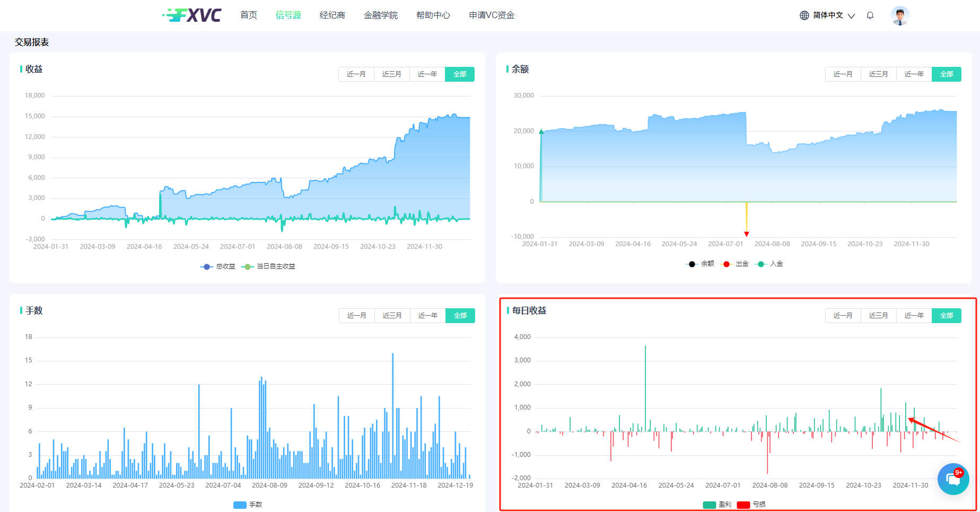Open the user avatar profile

pos(899,15)
